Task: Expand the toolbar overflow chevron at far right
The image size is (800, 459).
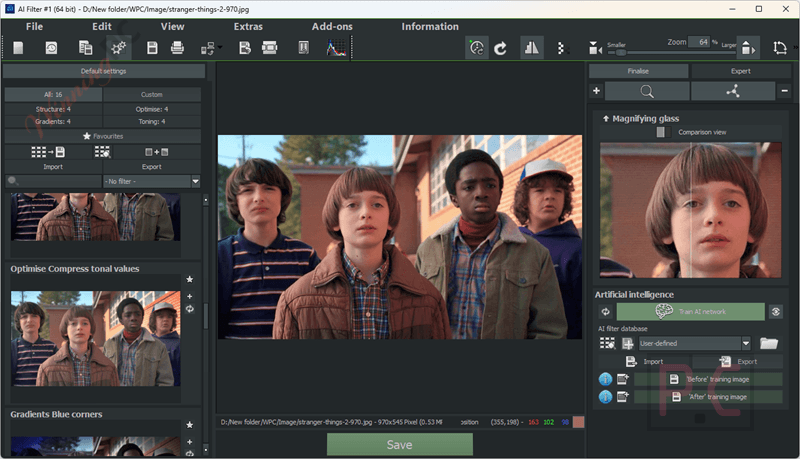Action: click(796, 48)
